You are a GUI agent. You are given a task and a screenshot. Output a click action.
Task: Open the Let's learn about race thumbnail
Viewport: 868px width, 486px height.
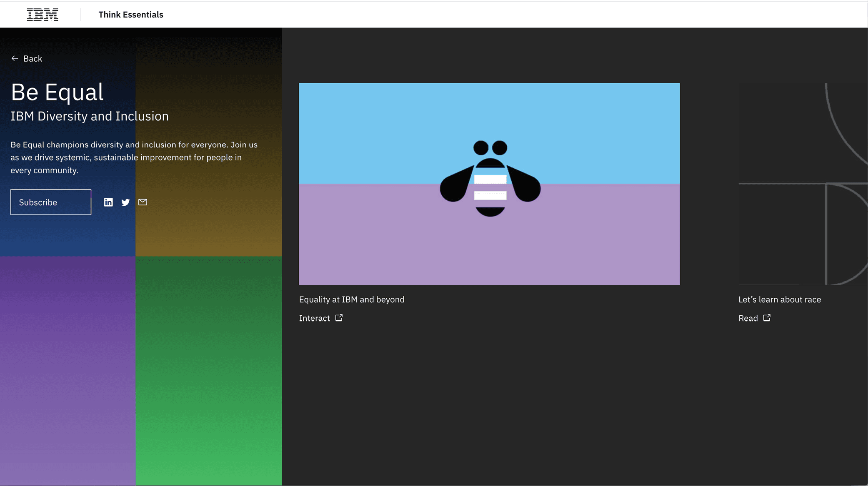click(803, 184)
